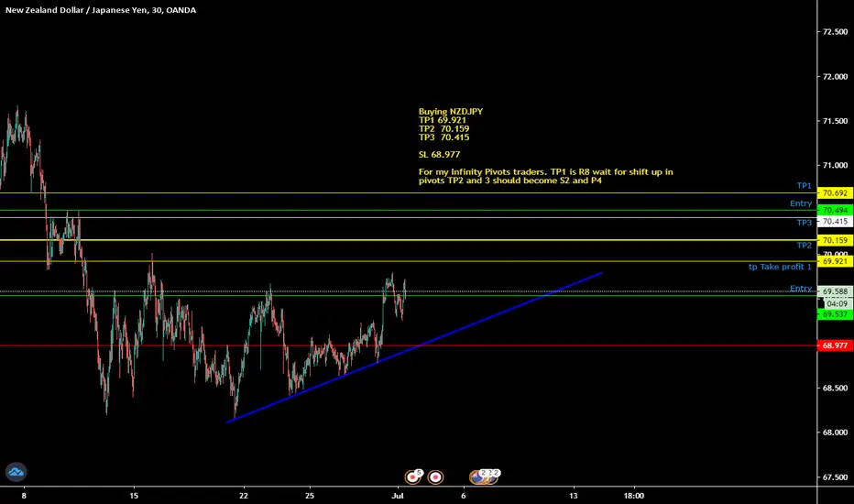
Task: Select the blue ascending trend line
Action: click(x=414, y=347)
